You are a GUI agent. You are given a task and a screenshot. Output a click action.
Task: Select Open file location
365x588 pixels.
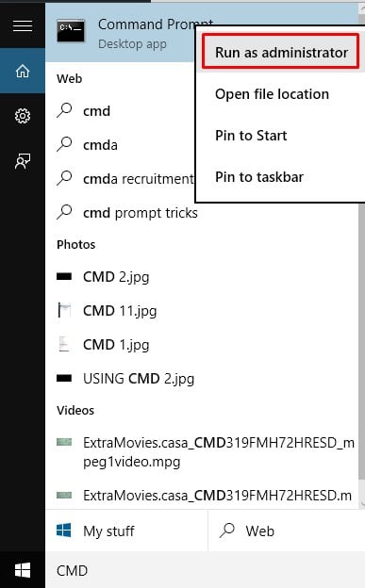click(x=272, y=93)
